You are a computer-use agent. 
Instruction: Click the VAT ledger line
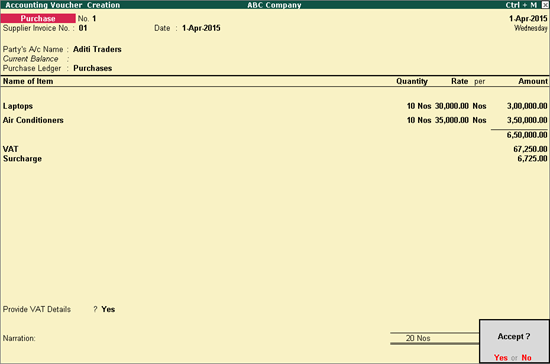tap(275, 149)
